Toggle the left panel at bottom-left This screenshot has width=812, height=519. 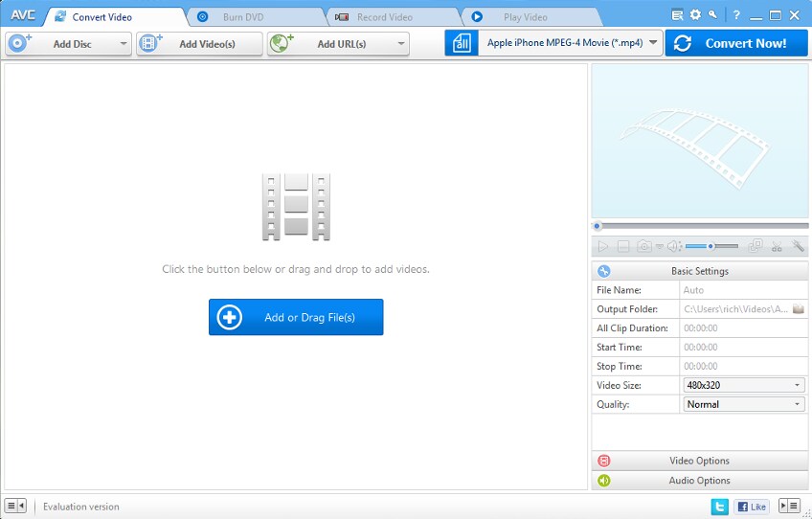pos(15,507)
